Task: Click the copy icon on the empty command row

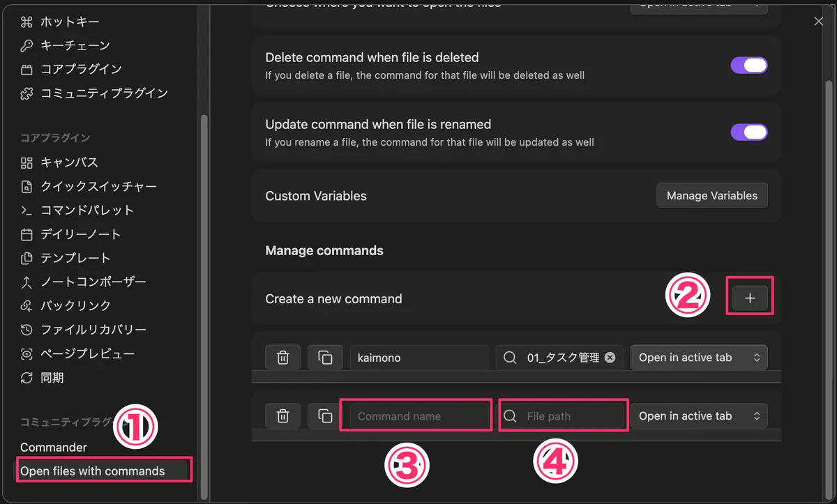Action: click(x=325, y=416)
